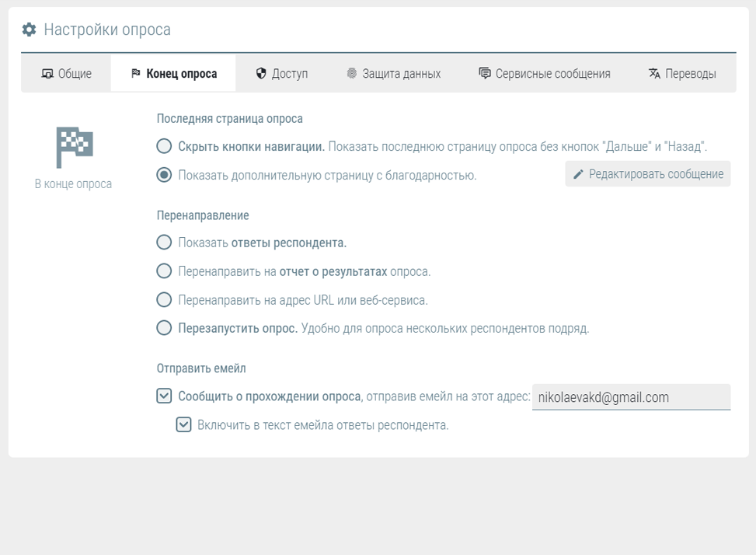Switch to the Защита данных tab
Screen dimensions: 756x555
point(393,74)
